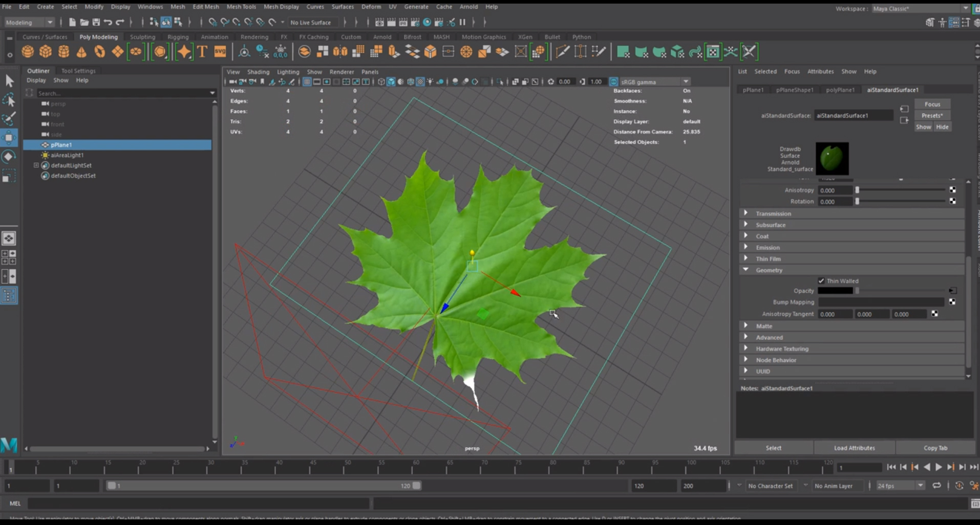Toggle the Anisotropy map checker button
The image size is (980, 525).
point(952,190)
